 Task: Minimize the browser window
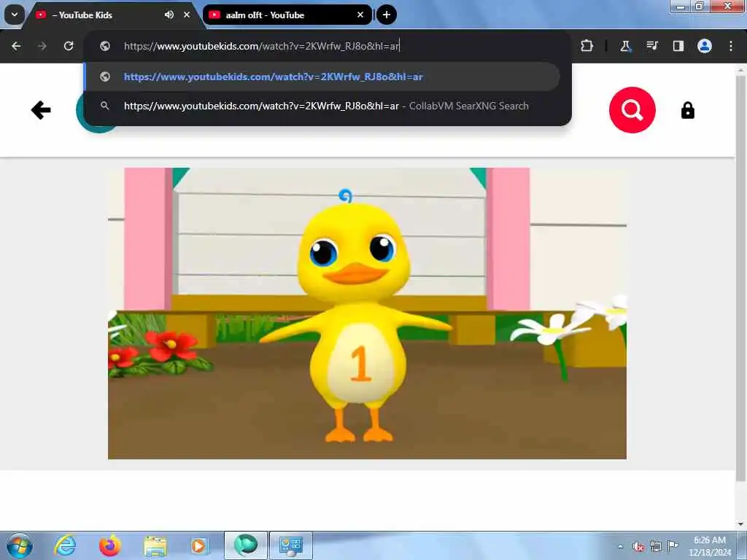tap(681, 6)
